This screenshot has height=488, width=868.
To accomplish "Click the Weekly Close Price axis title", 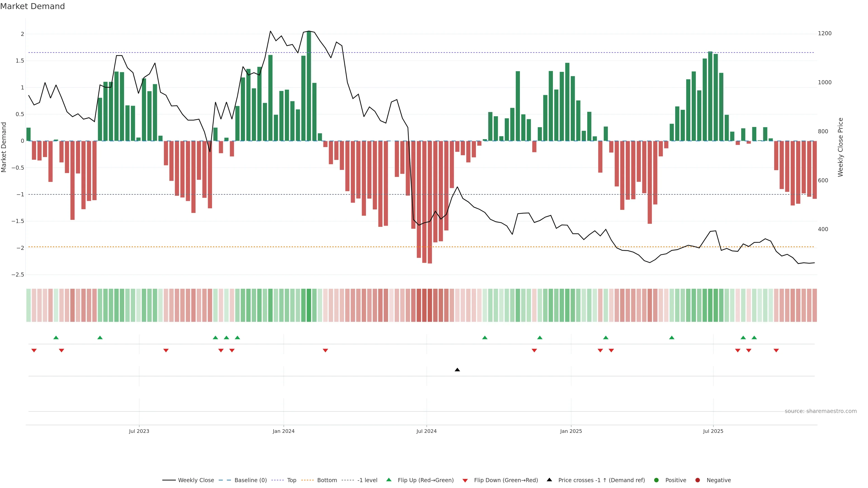I will click(840, 147).
